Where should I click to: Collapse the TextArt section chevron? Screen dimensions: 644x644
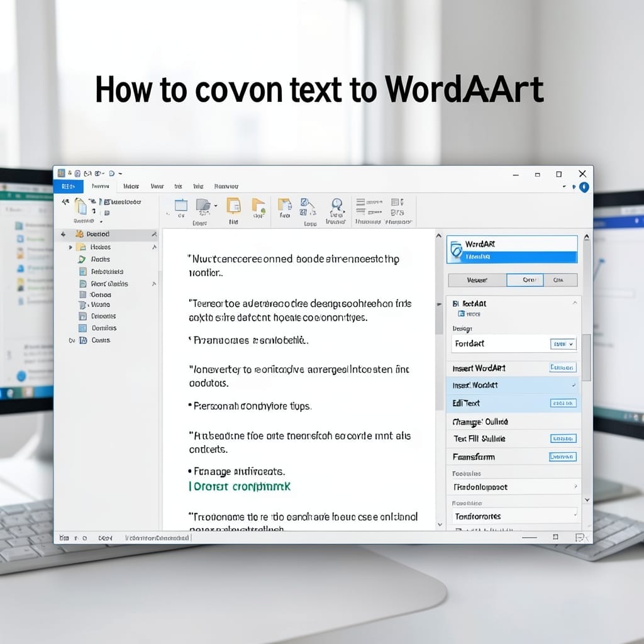click(575, 303)
